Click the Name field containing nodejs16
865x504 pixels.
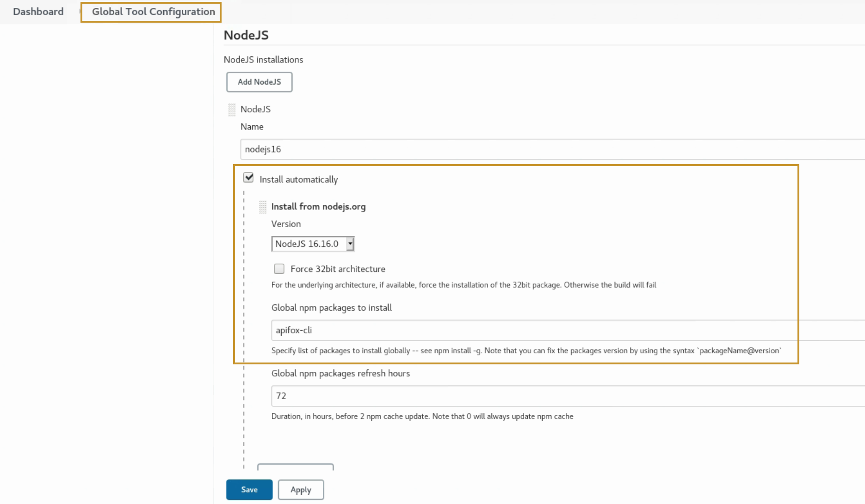(550, 149)
